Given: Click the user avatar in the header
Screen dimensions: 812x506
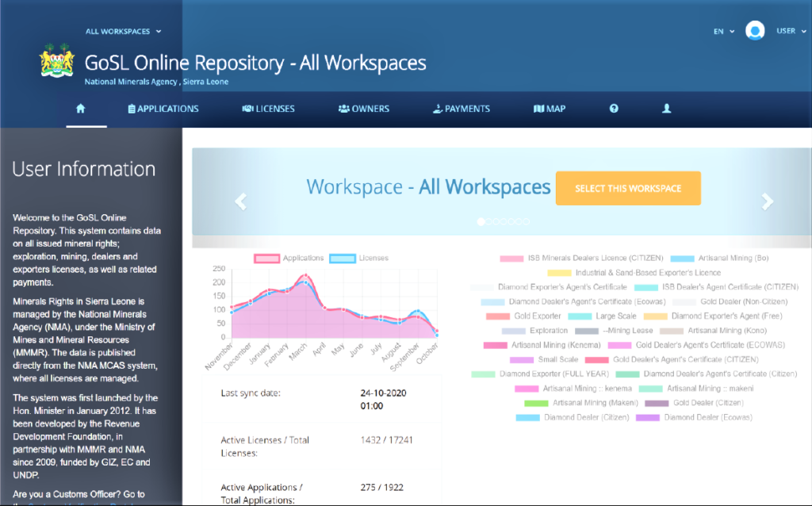Looking at the screenshot, I should 755,31.
